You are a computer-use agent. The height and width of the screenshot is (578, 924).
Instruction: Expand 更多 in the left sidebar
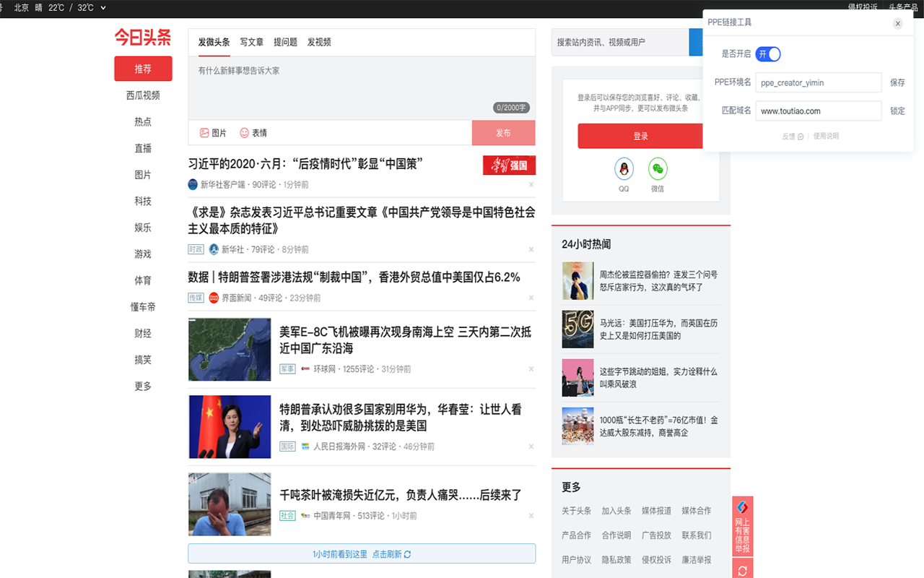[x=142, y=386]
